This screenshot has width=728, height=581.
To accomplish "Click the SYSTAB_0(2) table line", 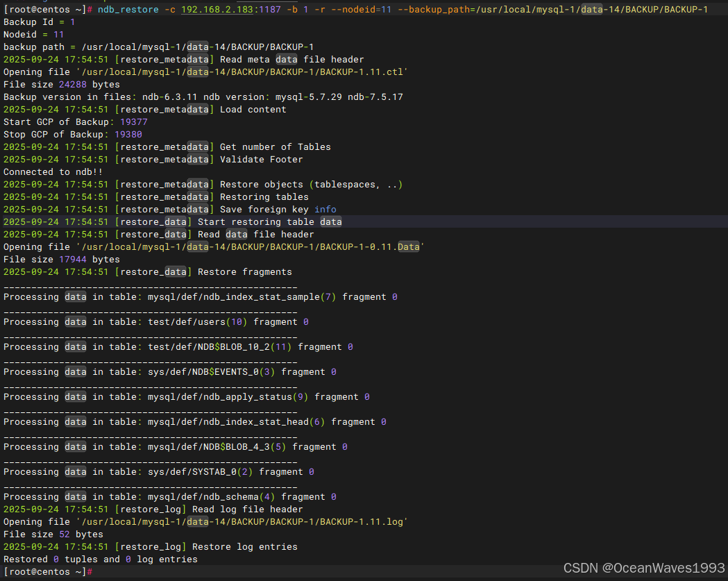I will [159, 473].
